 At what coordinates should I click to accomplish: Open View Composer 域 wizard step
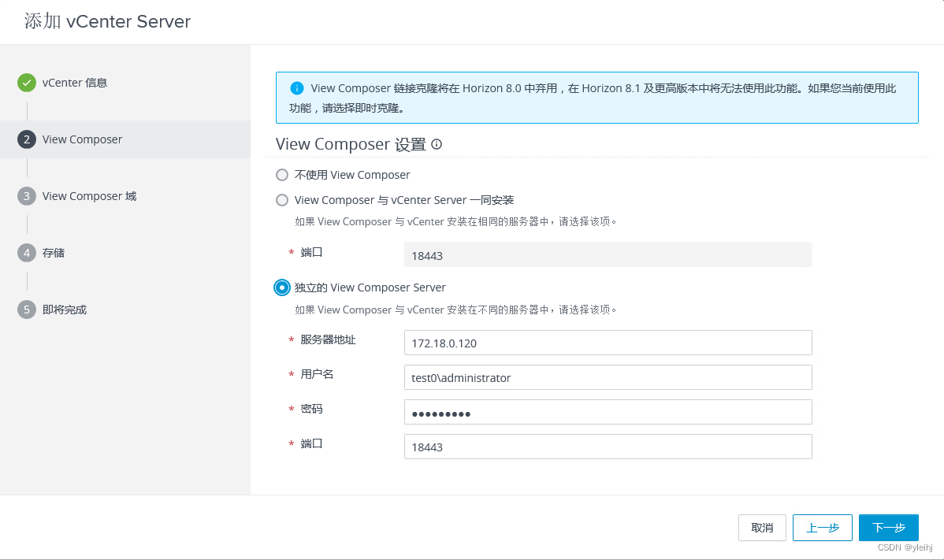click(89, 196)
